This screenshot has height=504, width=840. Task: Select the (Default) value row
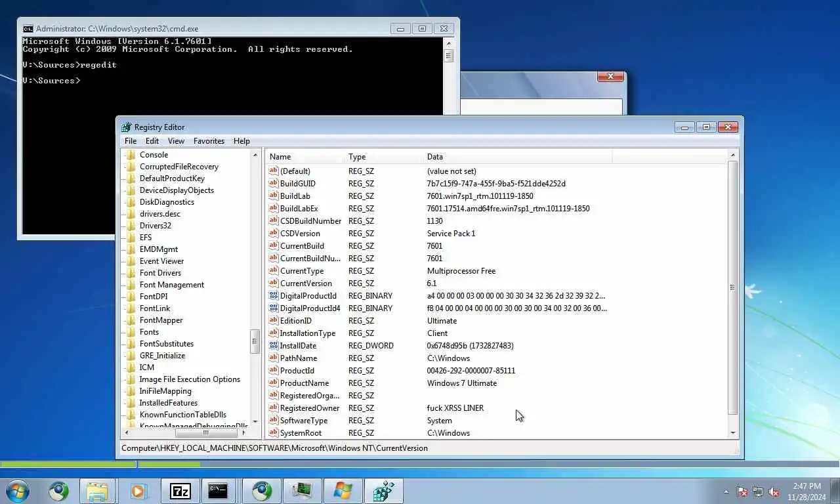pyautogui.click(x=438, y=171)
